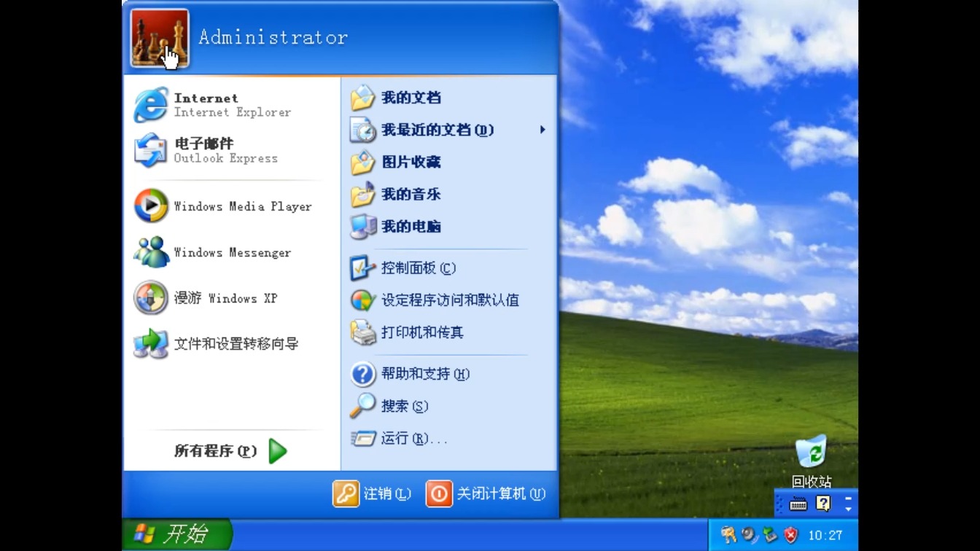Open 我的电脑
Image resolution: width=980 pixels, height=551 pixels.
(448, 227)
